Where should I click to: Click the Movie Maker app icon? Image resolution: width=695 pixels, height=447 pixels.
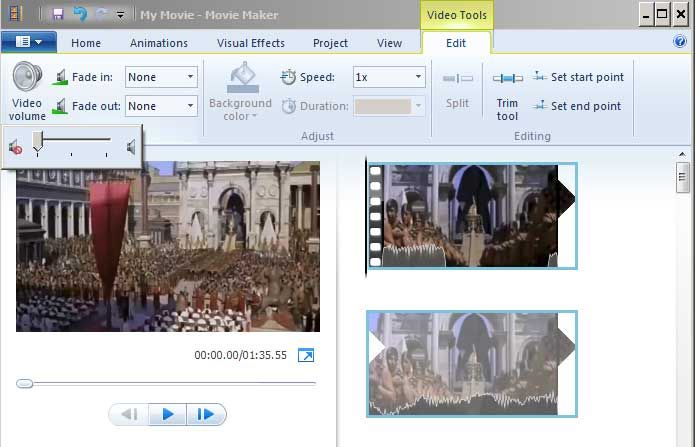pyautogui.click(x=16, y=14)
